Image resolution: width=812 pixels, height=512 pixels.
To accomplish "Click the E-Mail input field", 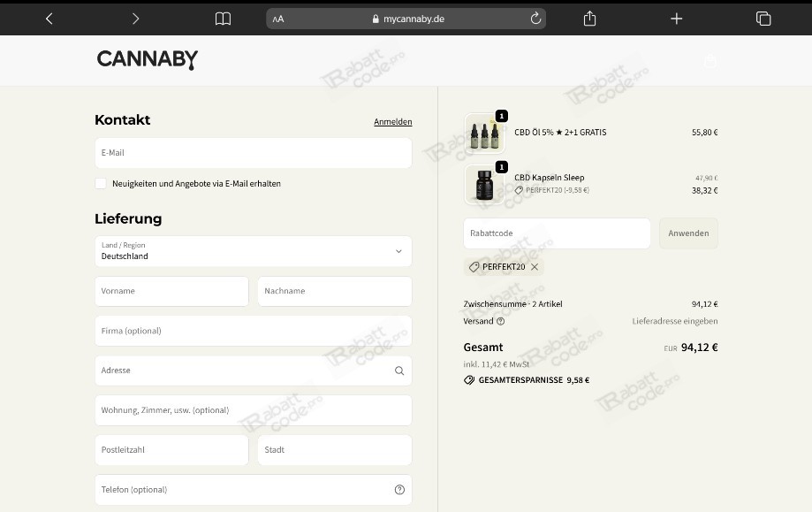I will tap(254, 153).
